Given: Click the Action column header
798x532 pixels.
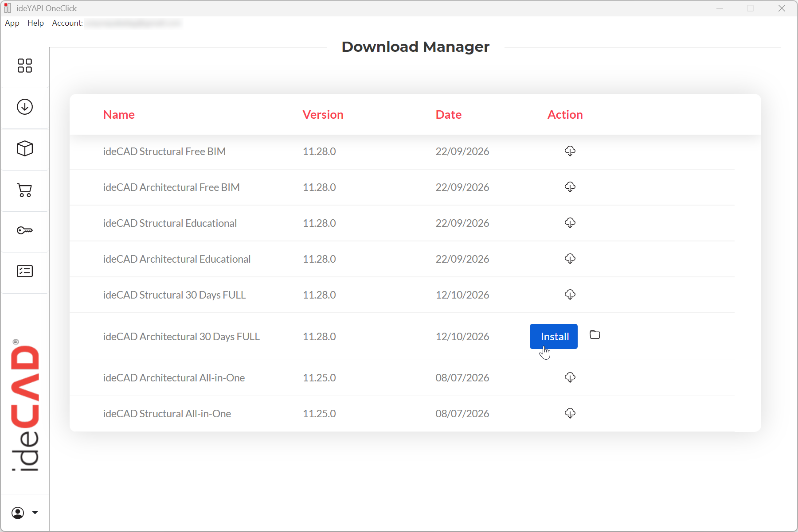Looking at the screenshot, I should [565, 115].
